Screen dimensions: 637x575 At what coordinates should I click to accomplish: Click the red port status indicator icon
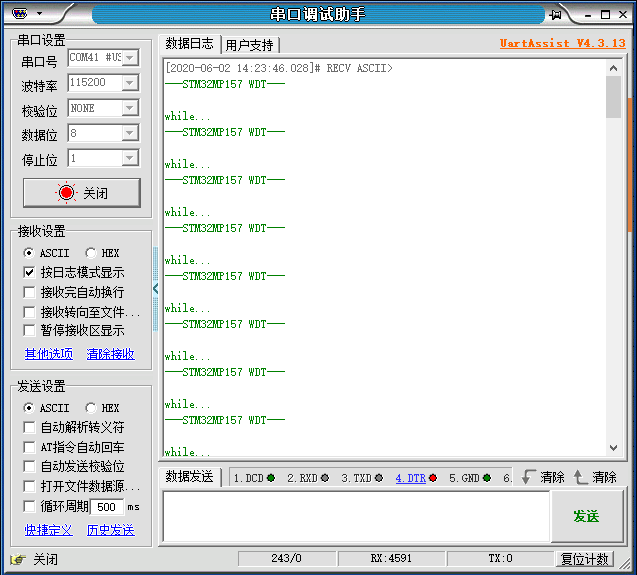[x=66, y=193]
